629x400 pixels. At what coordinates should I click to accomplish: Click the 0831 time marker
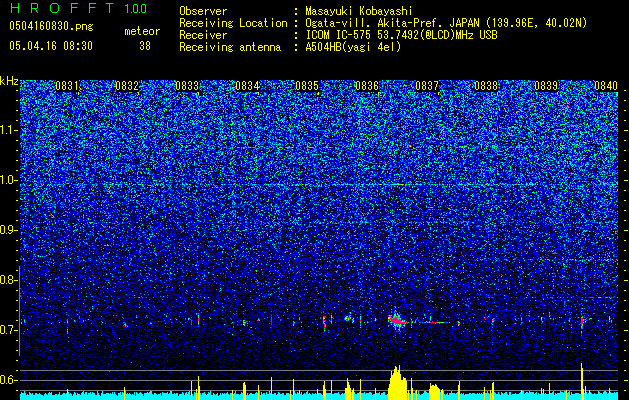click(67, 86)
